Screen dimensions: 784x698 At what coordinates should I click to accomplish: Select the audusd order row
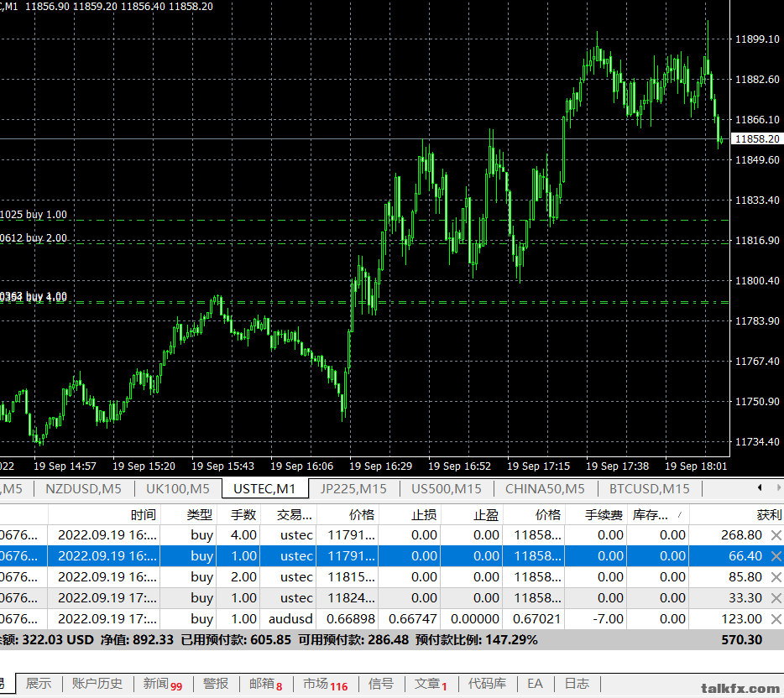point(392,619)
